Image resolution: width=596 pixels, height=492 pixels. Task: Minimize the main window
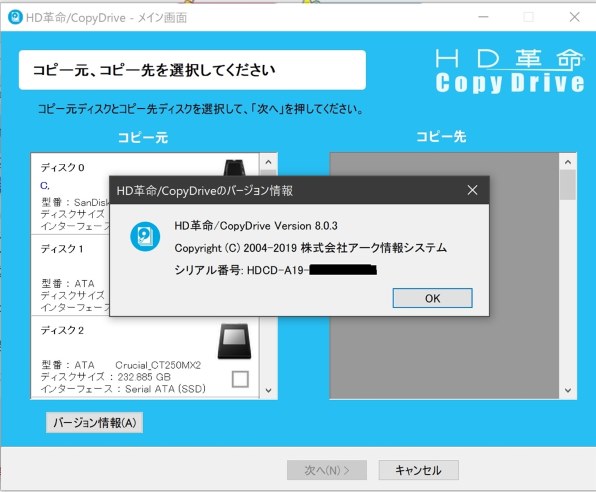coord(483,17)
